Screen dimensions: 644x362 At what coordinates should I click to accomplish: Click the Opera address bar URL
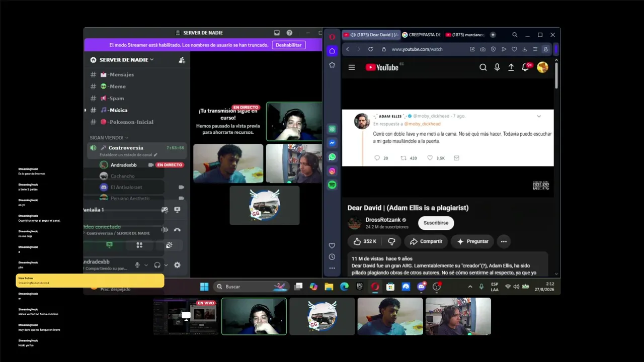click(417, 49)
